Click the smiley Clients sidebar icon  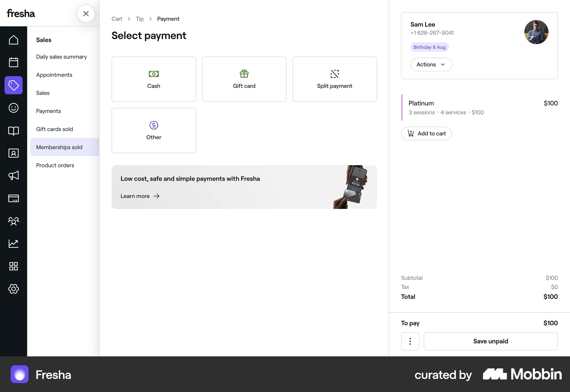pos(13,108)
